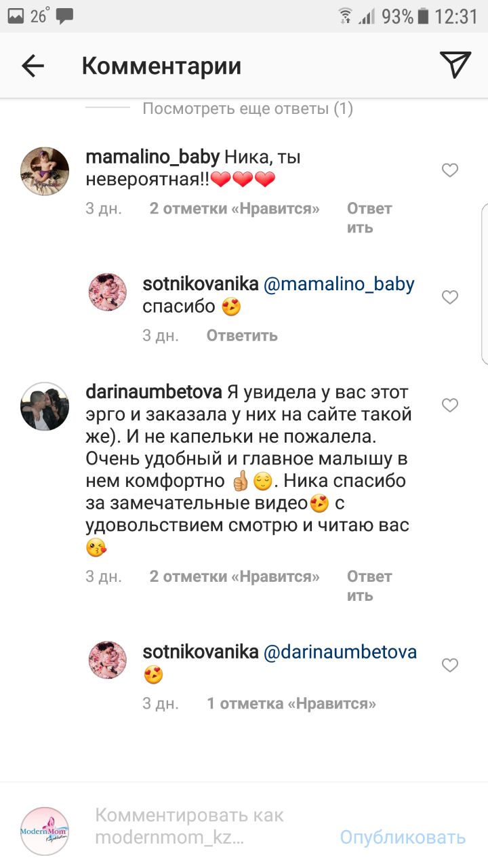Reply to the darinaumbetova comment
The height and width of the screenshot is (868, 488).
(x=369, y=586)
